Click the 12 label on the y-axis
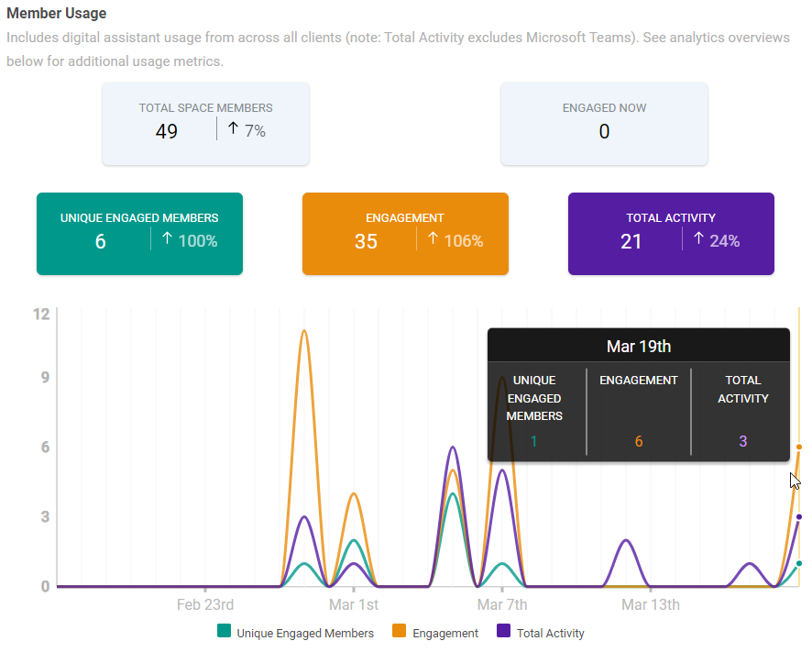The image size is (812, 652). tap(41, 315)
